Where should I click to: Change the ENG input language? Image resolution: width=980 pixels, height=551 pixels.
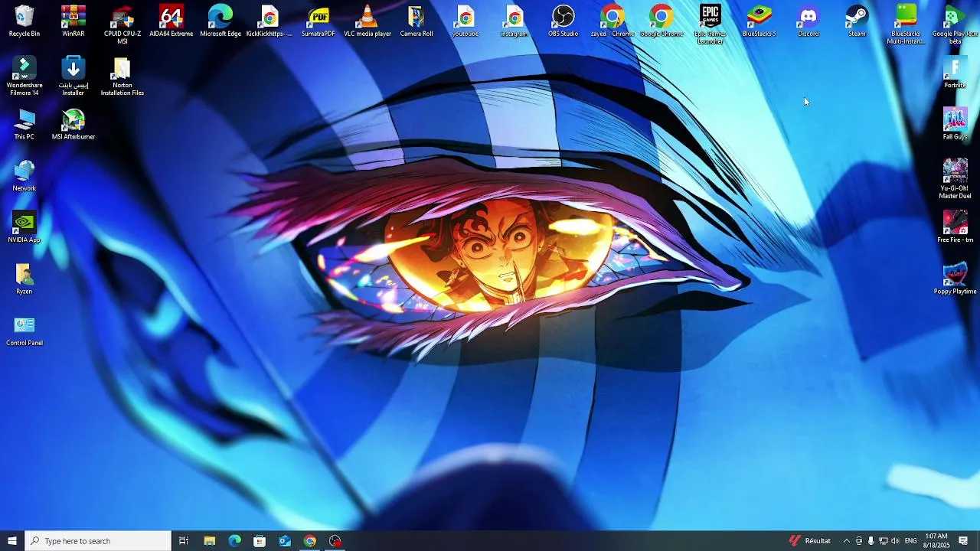pyautogui.click(x=910, y=541)
